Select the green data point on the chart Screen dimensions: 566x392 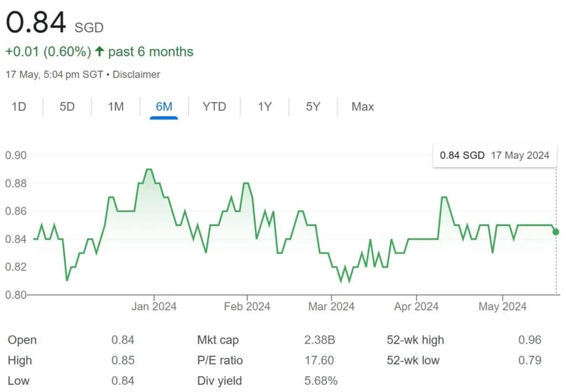pyautogui.click(x=554, y=233)
